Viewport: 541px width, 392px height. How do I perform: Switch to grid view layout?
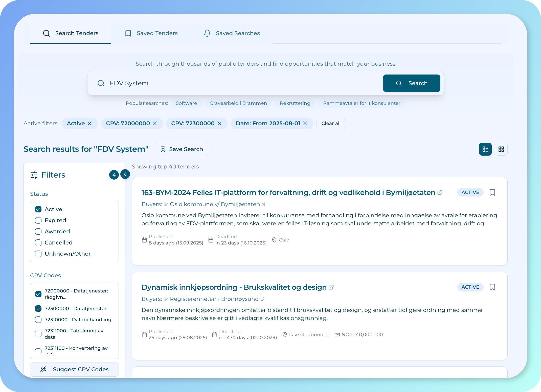point(501,149)
